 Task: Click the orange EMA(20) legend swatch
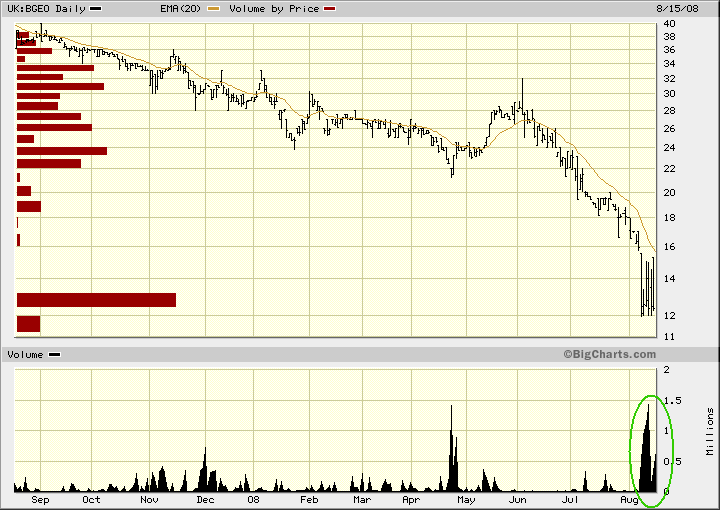(211, 8)
